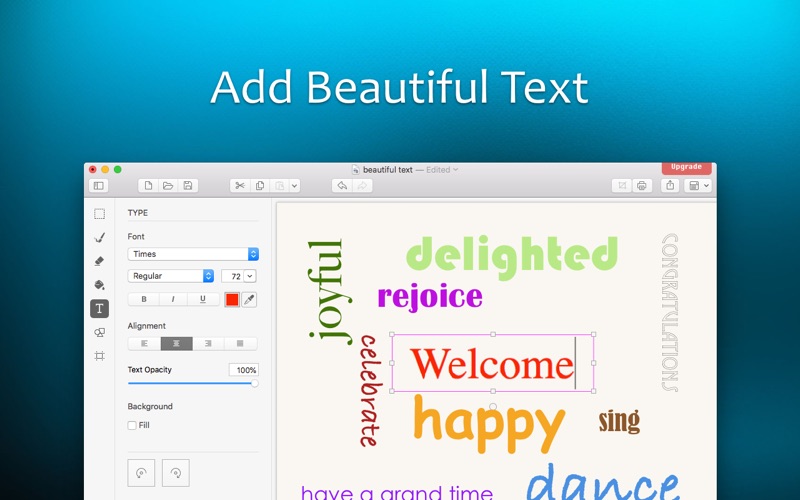
Task: Create a new document
Action: point(148,186)
